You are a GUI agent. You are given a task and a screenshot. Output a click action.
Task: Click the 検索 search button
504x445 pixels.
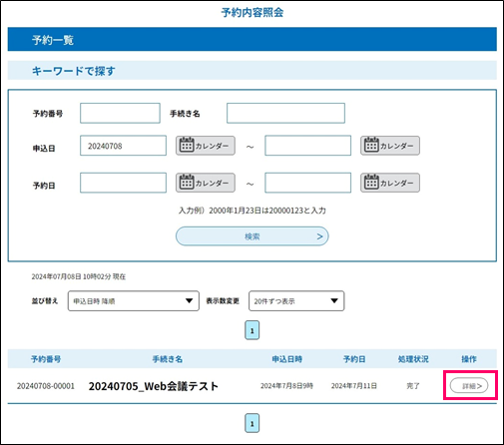(252, 236)
